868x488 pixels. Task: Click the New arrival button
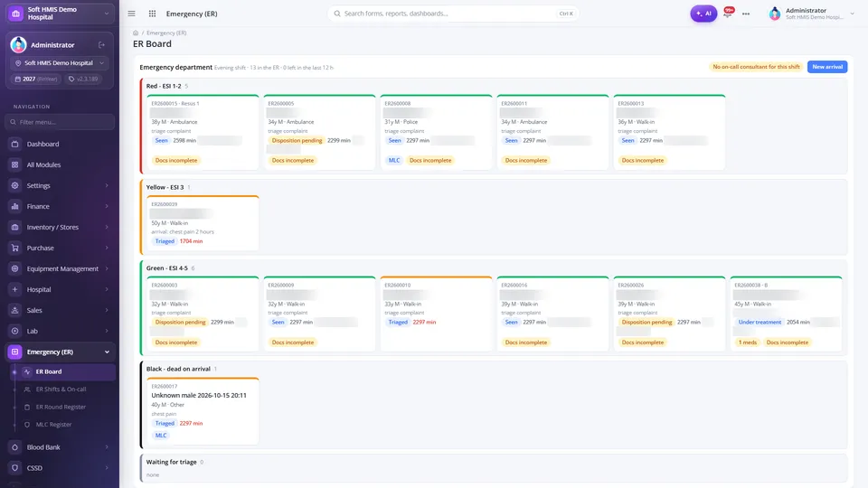[x=827, y=67]
